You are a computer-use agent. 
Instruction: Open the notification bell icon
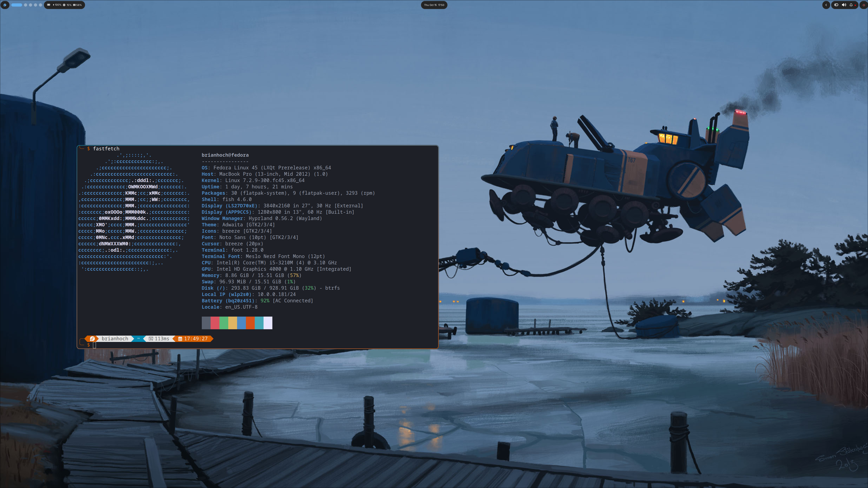851,5
